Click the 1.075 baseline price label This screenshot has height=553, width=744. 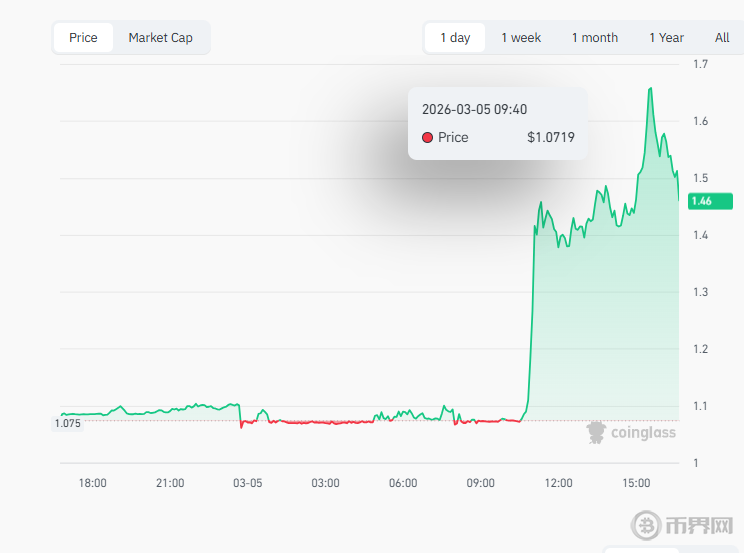coord(68,423)
